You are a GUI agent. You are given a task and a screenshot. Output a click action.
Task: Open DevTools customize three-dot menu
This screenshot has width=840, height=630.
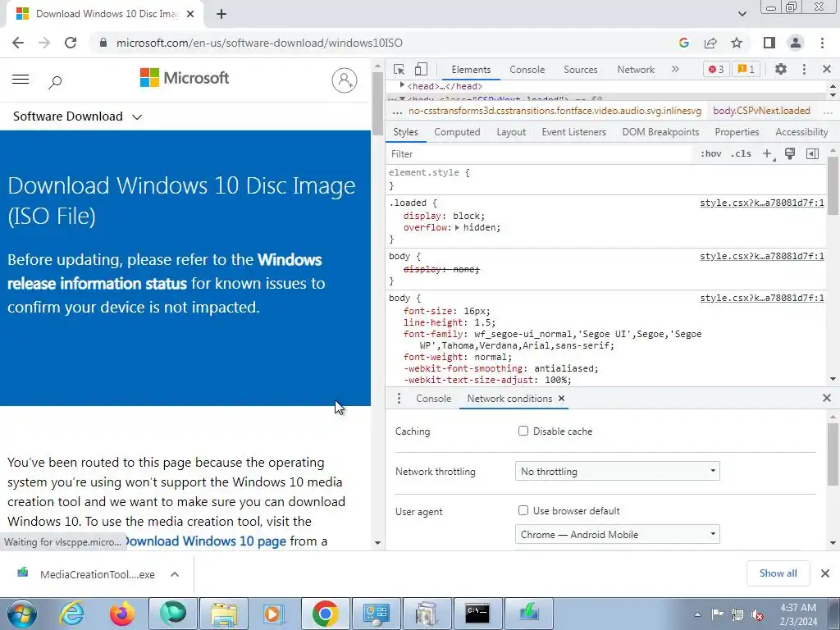pyautogui.click(x=804, y=69)
